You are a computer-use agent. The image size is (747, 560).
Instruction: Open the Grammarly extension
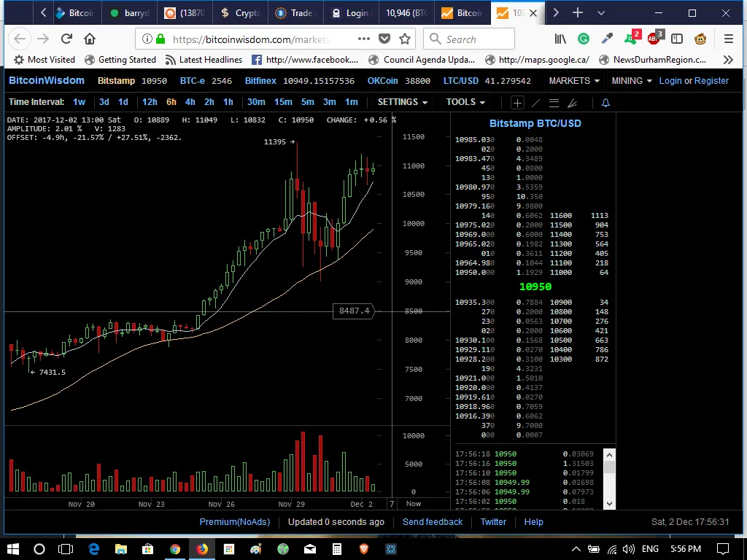(584, 39)
